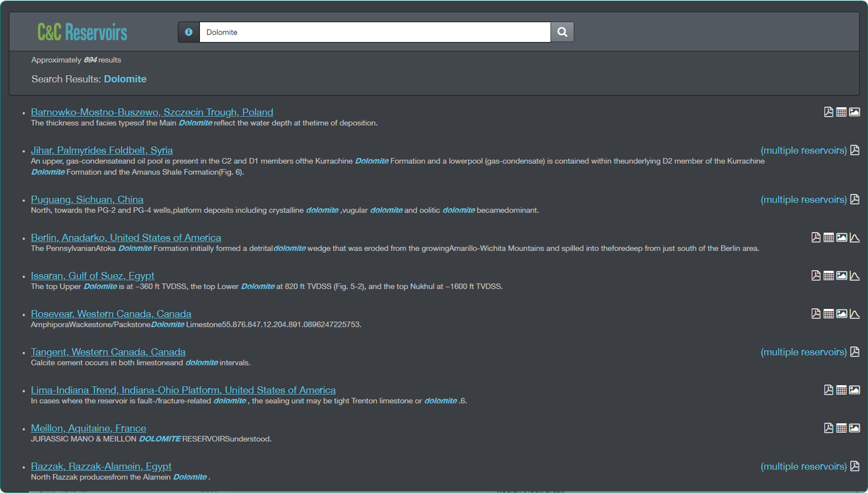Click (multiple reservoirs) for Jihar result
Image resolution: width=868 pixels, height=493 pixels.
click(803, 150)
